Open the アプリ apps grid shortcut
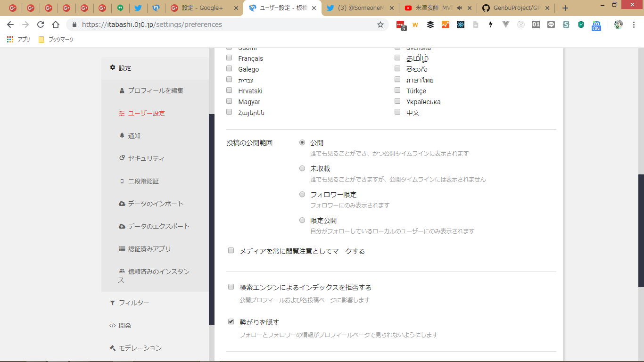 point(19,40)
